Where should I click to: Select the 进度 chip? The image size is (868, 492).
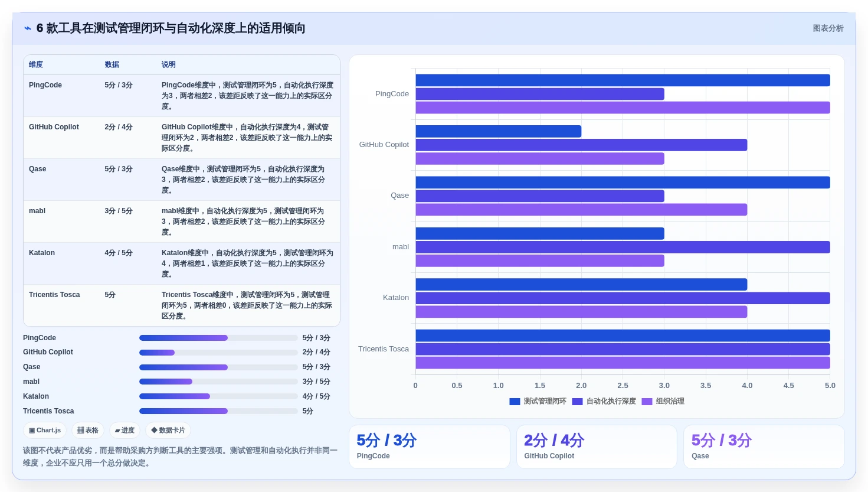pos(125,431)
